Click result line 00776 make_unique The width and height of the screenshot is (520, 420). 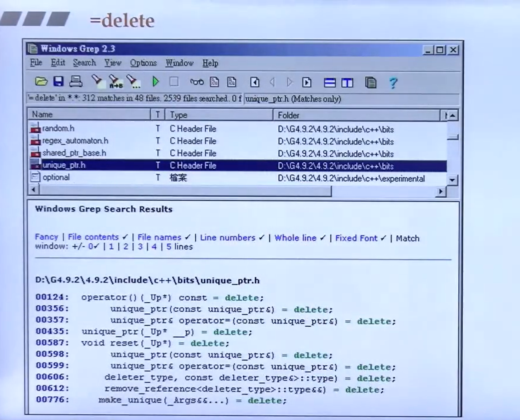click(161, 400)
